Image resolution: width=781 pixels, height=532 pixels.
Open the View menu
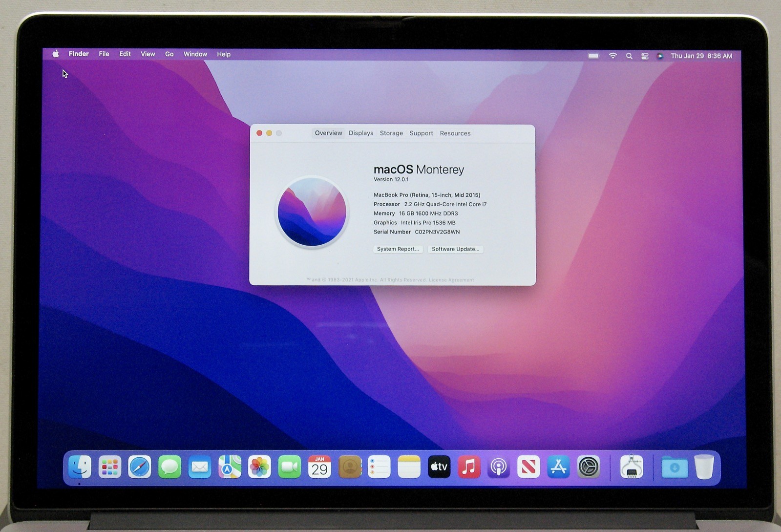click(148, 54)
